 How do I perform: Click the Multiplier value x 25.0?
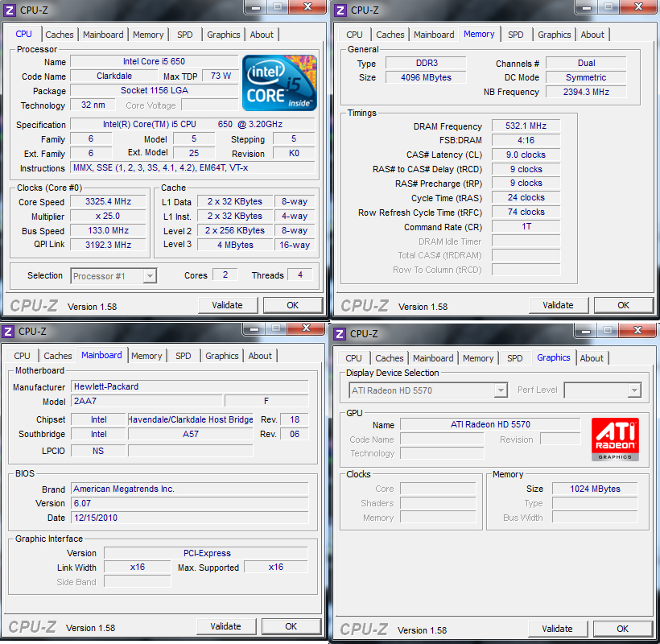(x=108, y=217)
